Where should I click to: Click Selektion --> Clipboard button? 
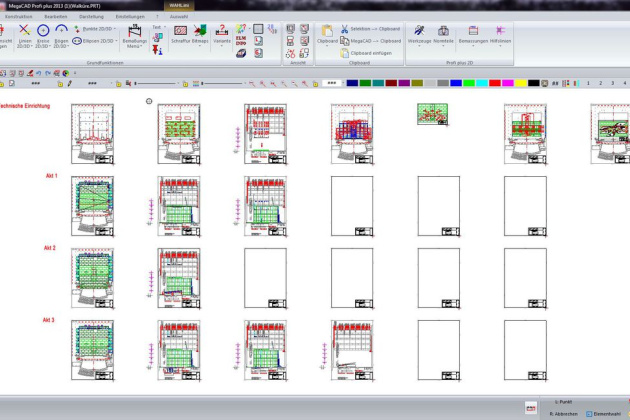click(372, 29)
